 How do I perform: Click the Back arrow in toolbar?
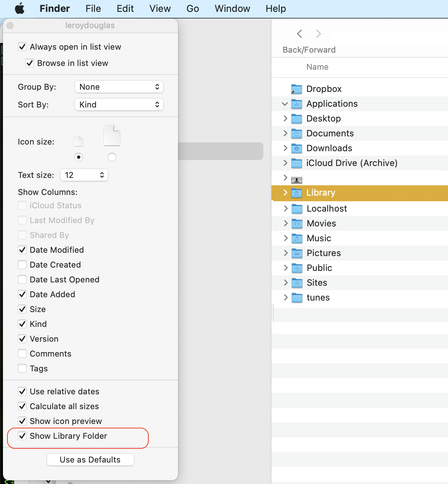point(300,34)
